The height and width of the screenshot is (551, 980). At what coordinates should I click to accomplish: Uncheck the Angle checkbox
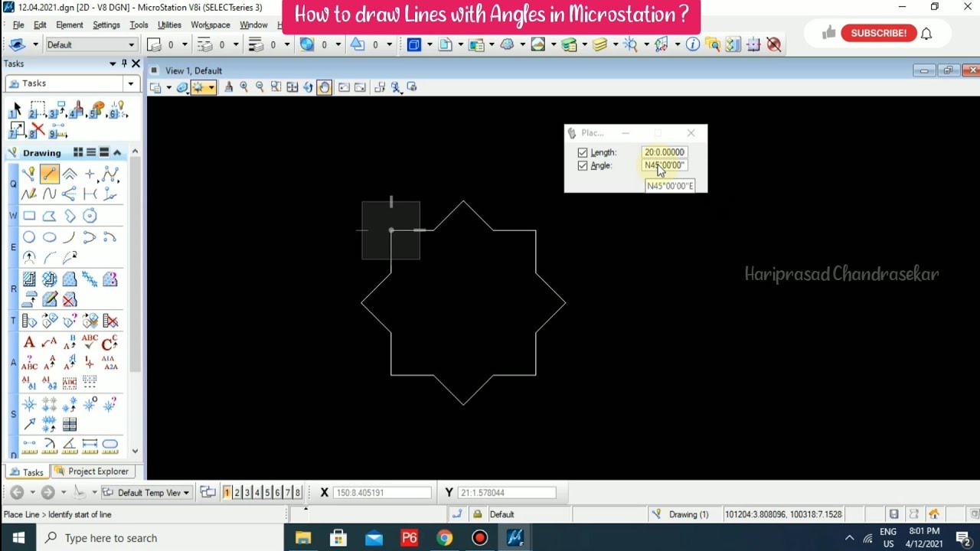(583, 166)
